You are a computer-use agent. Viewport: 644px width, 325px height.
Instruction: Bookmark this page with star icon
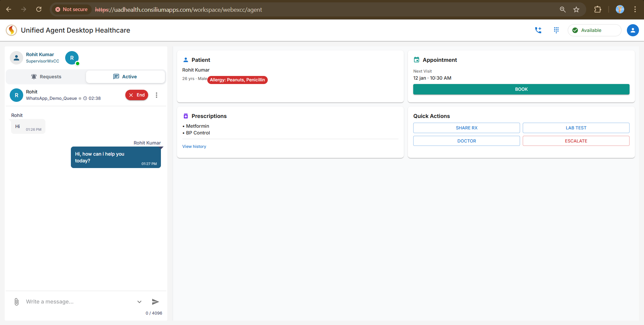(x=576, y=9)
